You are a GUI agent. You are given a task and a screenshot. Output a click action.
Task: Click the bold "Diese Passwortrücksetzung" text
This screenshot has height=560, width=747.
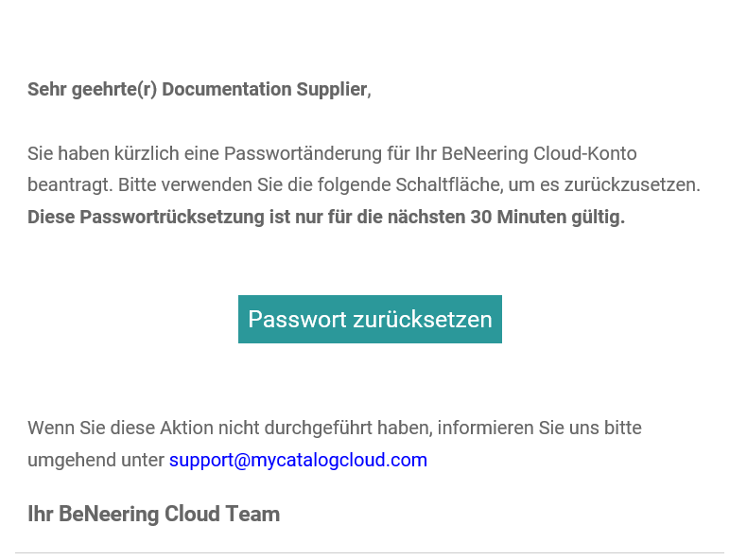146,218
